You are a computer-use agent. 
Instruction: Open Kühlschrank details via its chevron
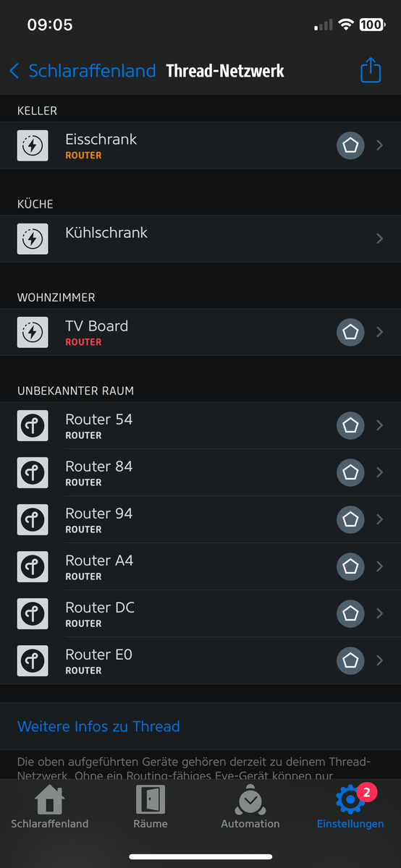pyautogui.click(x=380, y=239)
